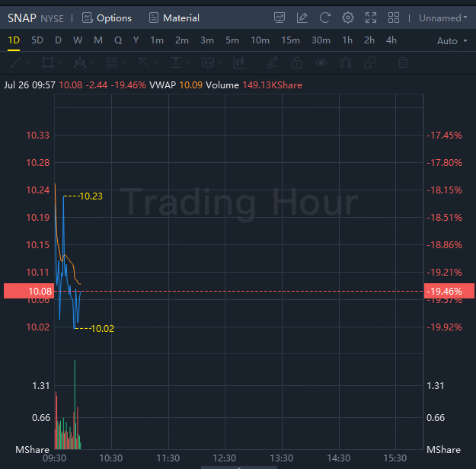Expand the text annotation tool arrow

click(x=220, y=63)
